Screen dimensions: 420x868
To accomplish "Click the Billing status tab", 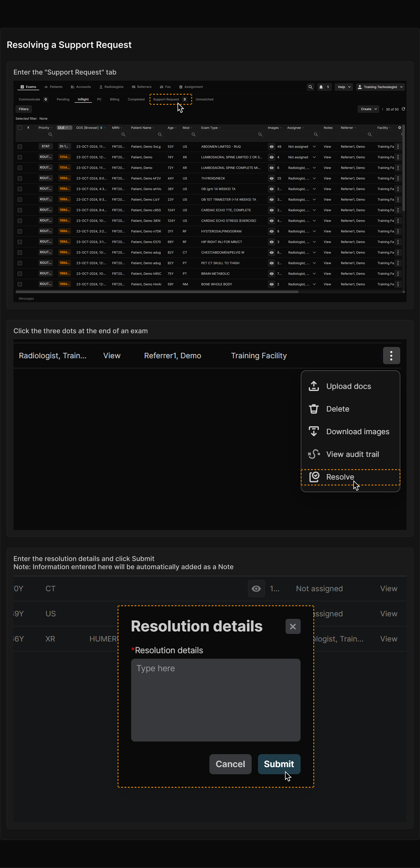I will [114, 99].
